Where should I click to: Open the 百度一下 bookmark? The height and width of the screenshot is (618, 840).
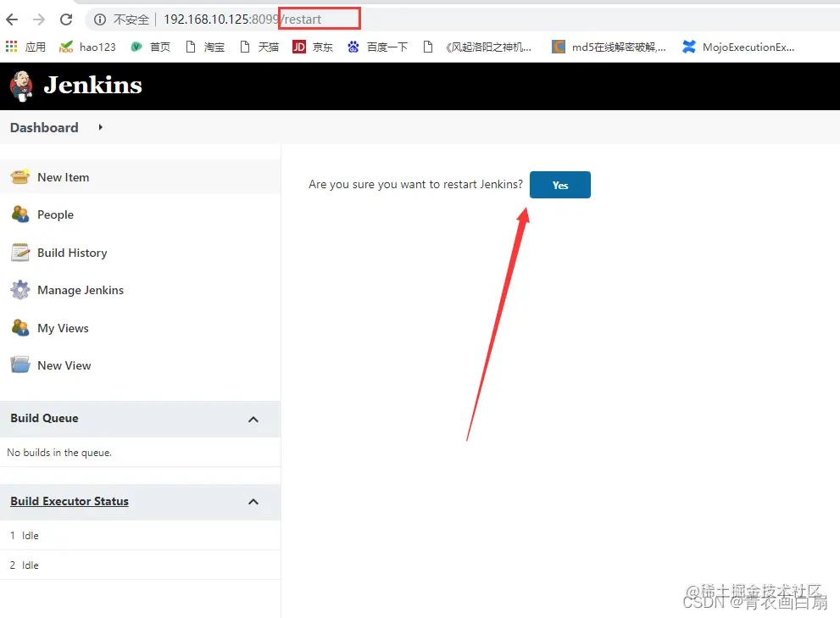pos(378,47)
